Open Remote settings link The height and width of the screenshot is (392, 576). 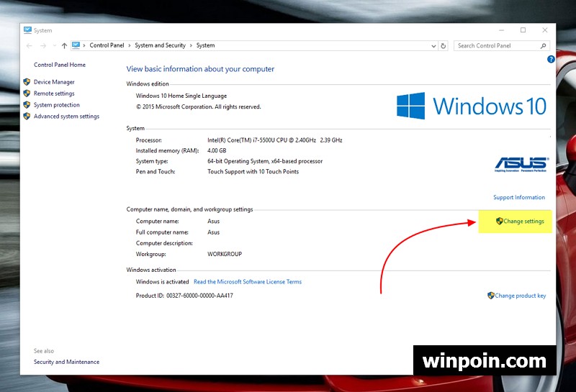[54, 94]
